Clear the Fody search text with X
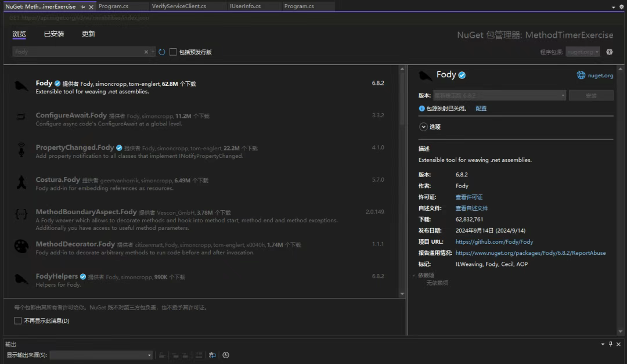 click(x=146, y=52)
